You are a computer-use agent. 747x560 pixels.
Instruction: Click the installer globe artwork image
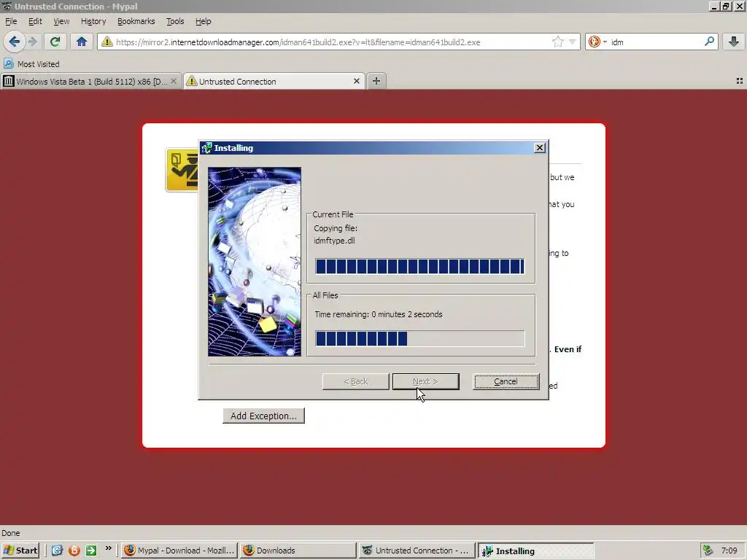click(255, 262)
